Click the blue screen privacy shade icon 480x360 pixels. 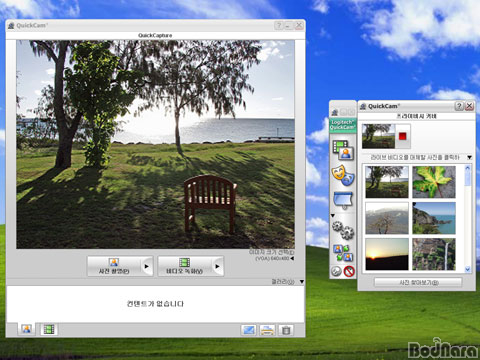[x=343, y=200]
